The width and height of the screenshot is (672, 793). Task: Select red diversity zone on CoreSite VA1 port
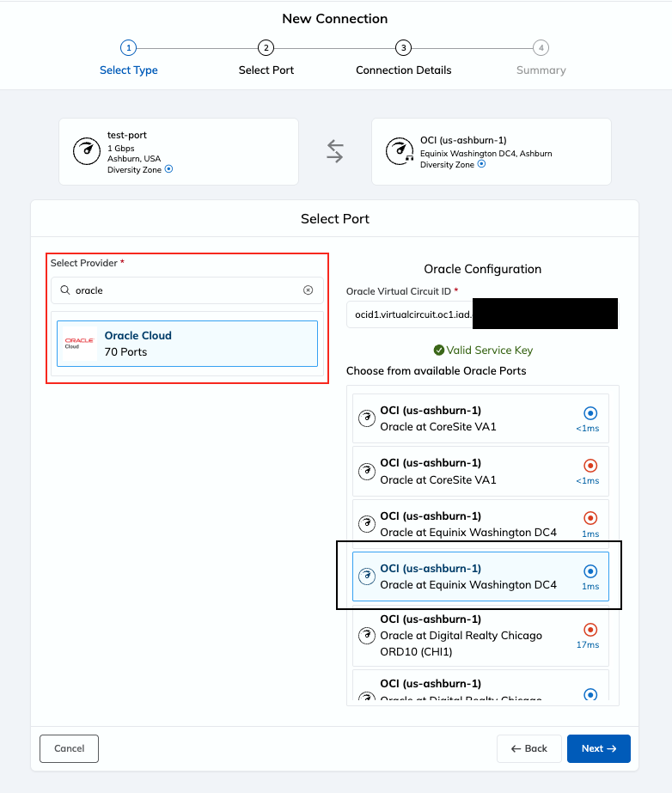pyautogui.click(x=590, y=466)
